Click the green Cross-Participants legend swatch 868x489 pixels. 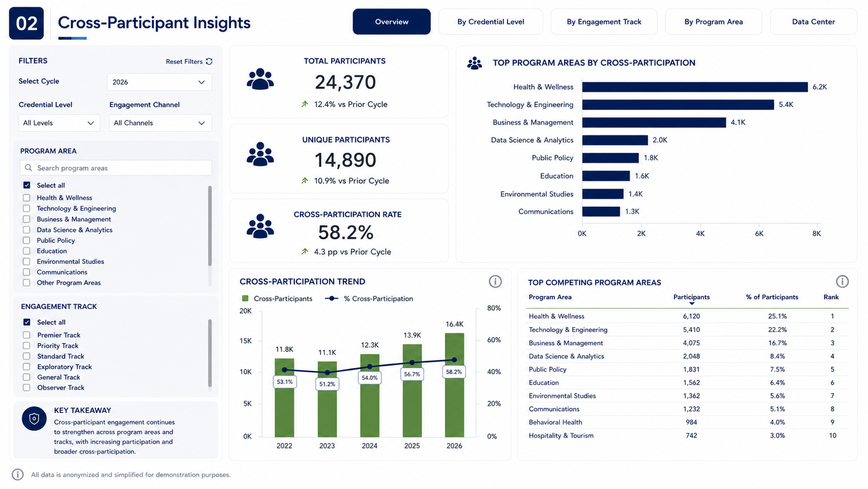245,298
